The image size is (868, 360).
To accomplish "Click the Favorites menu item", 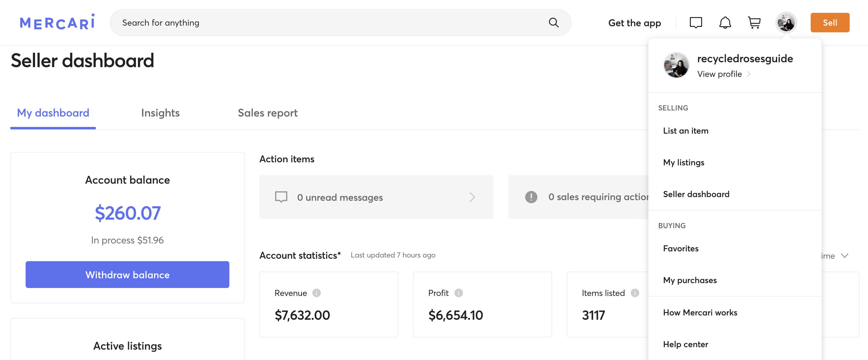I will (680, 247).
